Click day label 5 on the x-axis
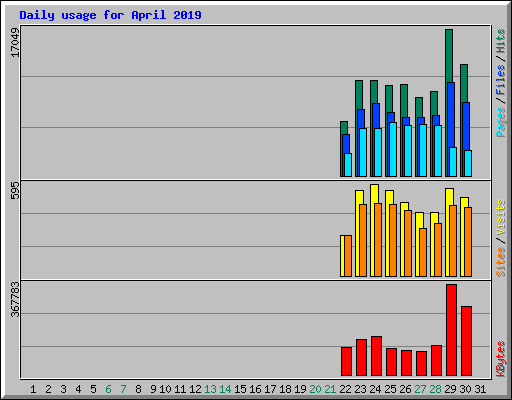 [x=93, y=389]
